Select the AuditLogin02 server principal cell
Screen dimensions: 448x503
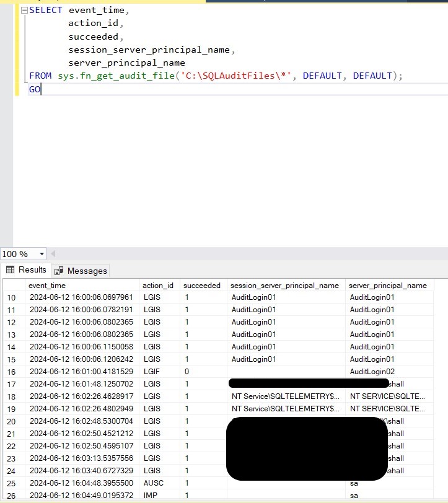coord(389,372)
